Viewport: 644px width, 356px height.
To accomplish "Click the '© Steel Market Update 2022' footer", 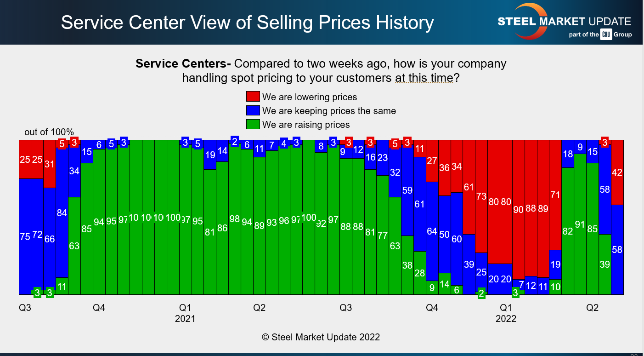I will (321, 337).
